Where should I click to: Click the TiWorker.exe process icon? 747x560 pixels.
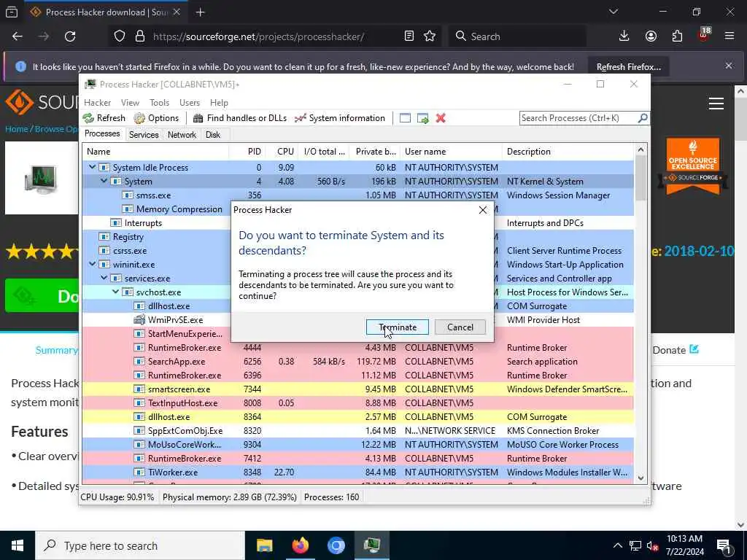(x=139, y=472)
